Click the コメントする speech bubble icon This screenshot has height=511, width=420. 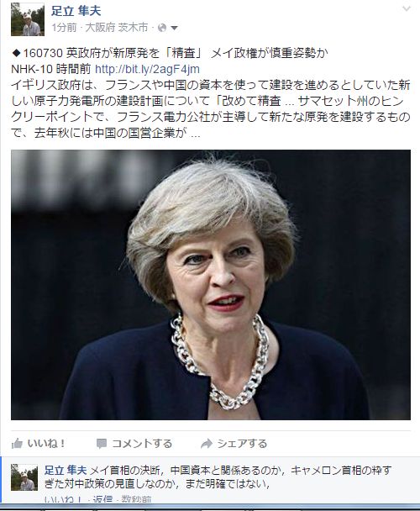[x=102, y=444]
